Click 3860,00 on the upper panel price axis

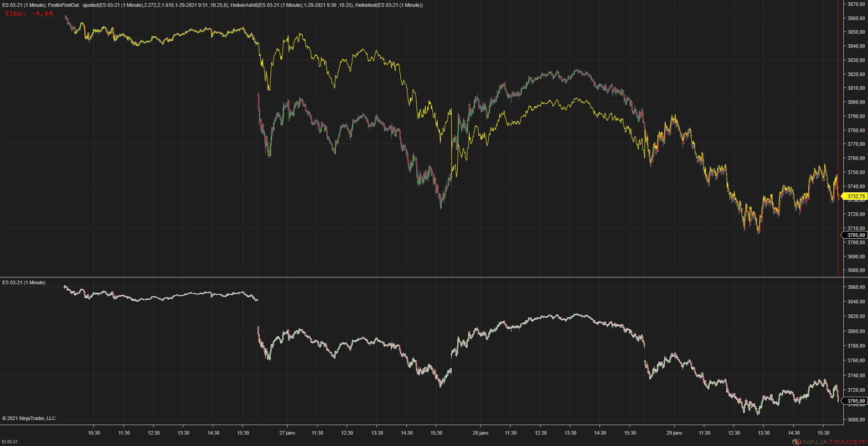click(856, 19)
